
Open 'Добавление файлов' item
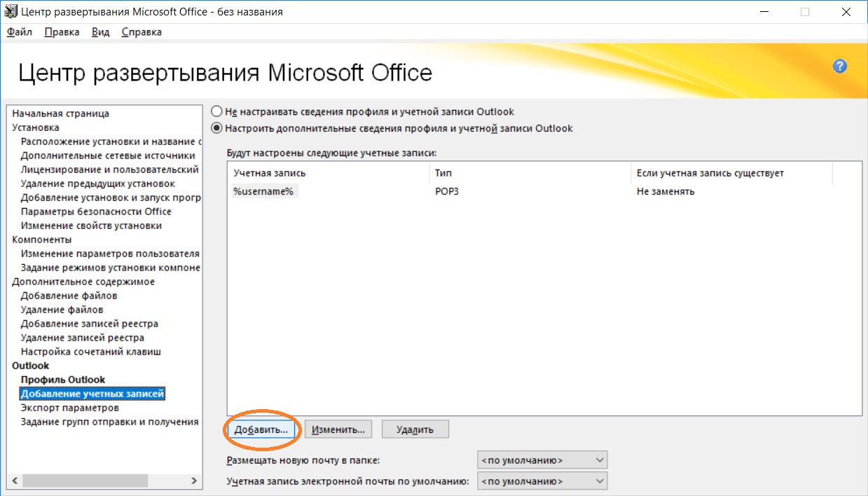pos(69,296)
